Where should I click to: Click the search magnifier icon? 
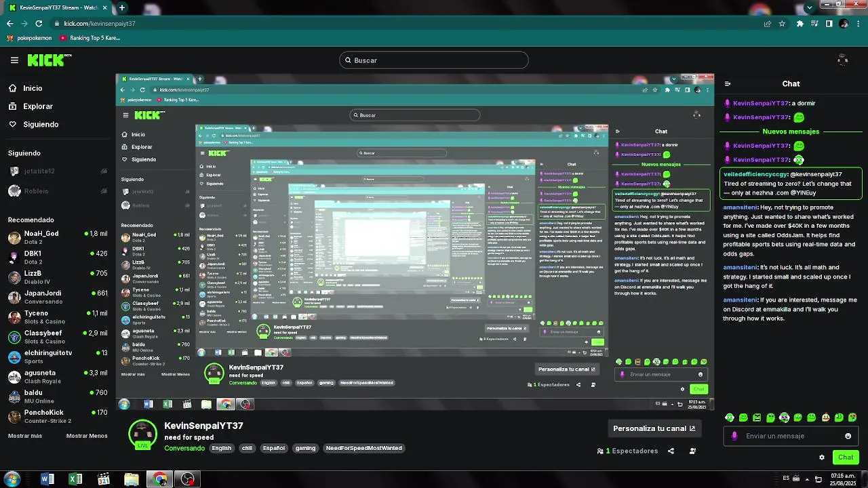348,60
